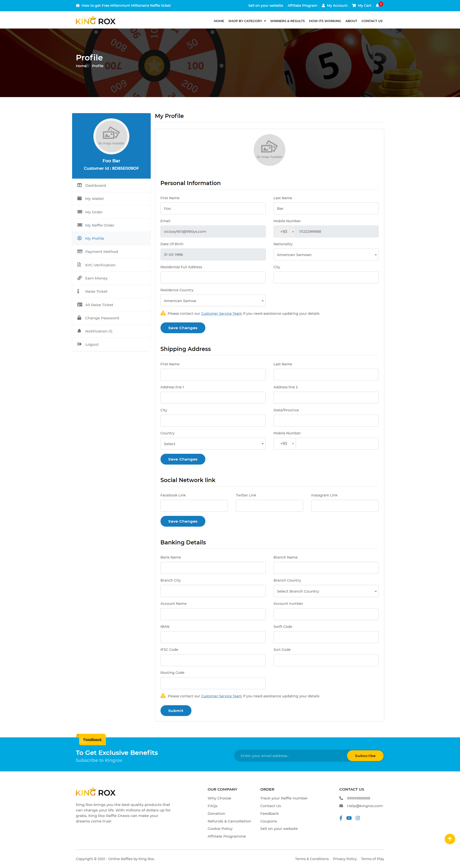Click the My Order sidebar icon
460x868 pixels.
coord(80,212)
